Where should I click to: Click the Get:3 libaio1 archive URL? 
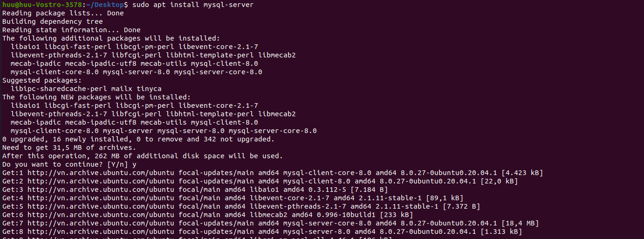point(101,190)
